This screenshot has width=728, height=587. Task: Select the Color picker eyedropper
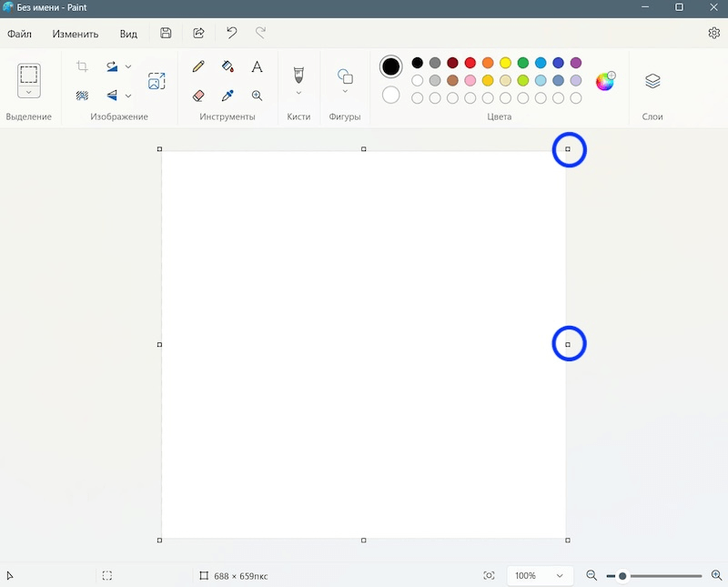point(227,95)
